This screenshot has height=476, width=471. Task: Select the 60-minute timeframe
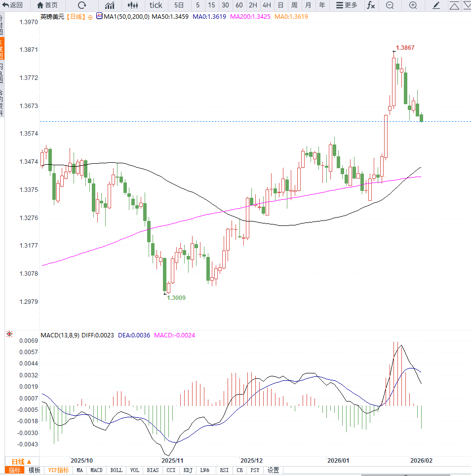click(239, 5)
